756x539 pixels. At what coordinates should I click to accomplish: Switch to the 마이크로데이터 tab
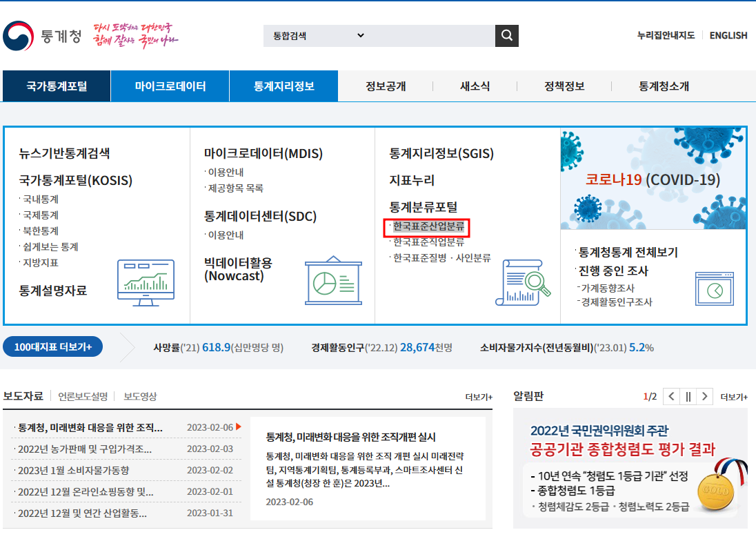[x=170, y=86]
